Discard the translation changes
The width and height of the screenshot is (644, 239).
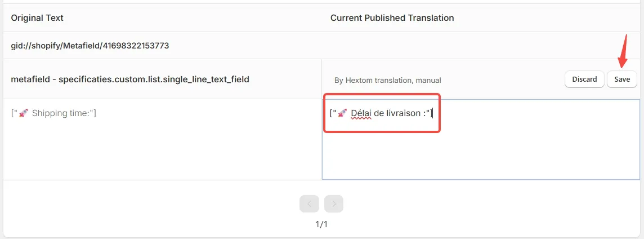pyautogui.click(x=584, y=79)
